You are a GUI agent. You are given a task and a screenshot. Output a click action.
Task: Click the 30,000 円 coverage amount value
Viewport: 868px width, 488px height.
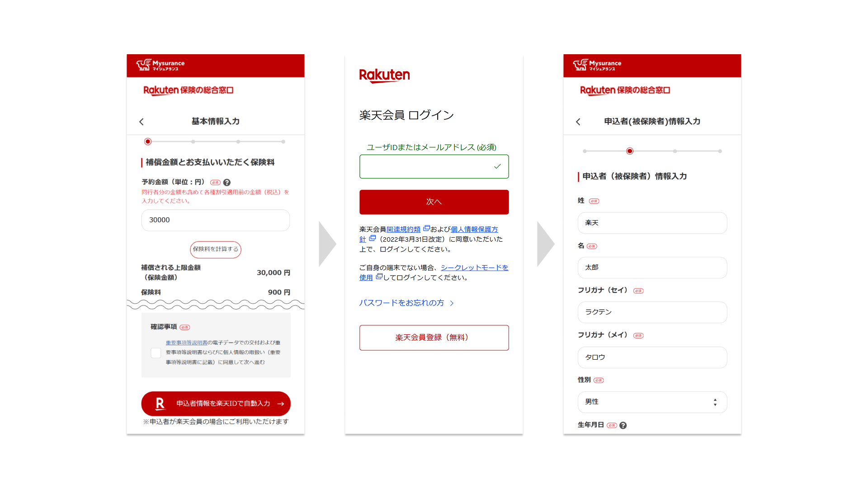point(274,273)
